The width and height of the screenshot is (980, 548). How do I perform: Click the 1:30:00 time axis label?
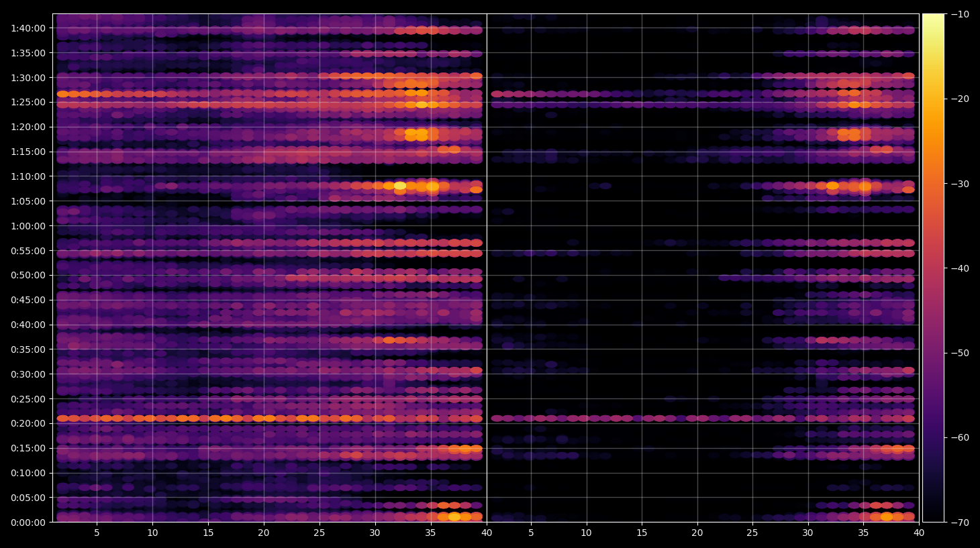point(28,78)
